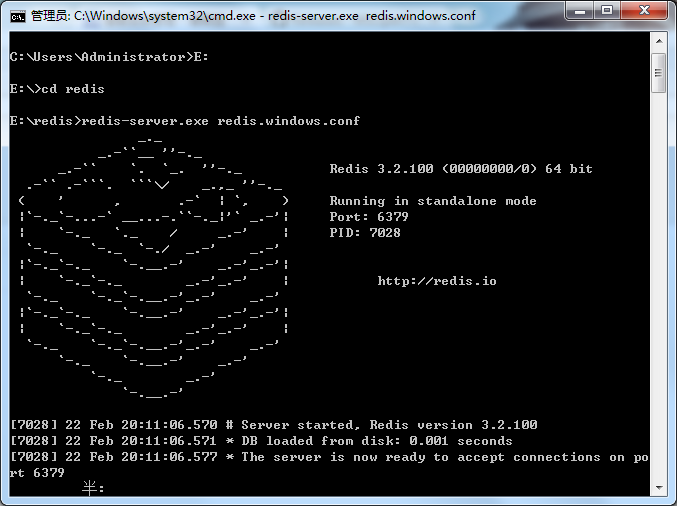Click the scrollbar down arrow
Screen dimensions: 677x506
[x=659, y=488]
